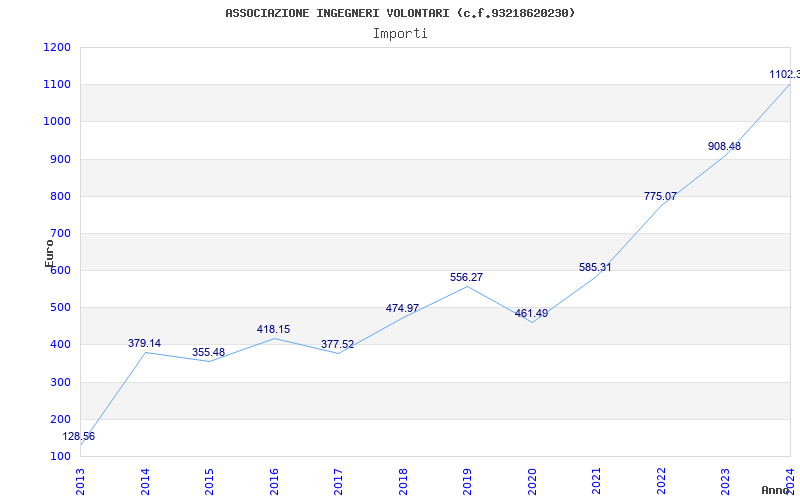800x500 pixels.
Task: Select the 585.31 data label
Action: pos(595,267)
